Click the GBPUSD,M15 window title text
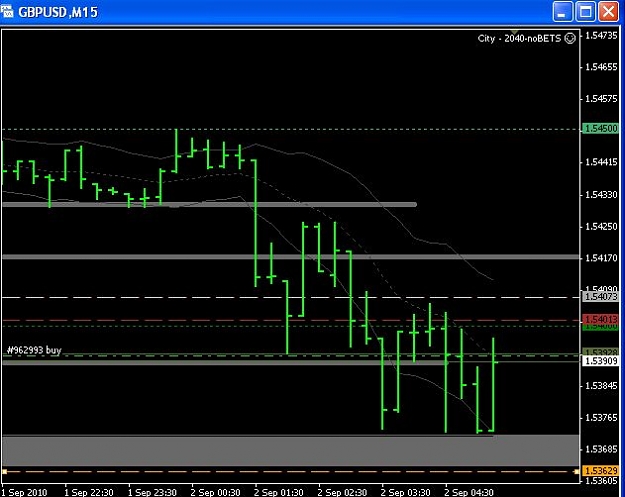The height and width of the screenshot is (497, 625). 58,12
